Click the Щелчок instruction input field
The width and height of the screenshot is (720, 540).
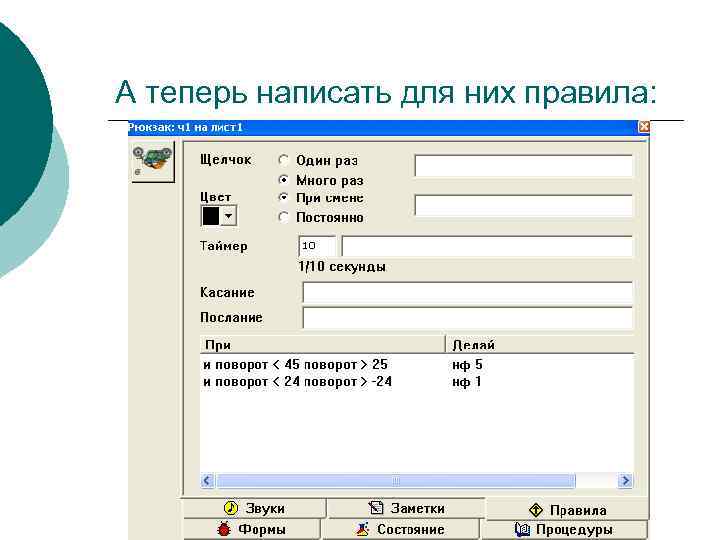coord(523,165)
